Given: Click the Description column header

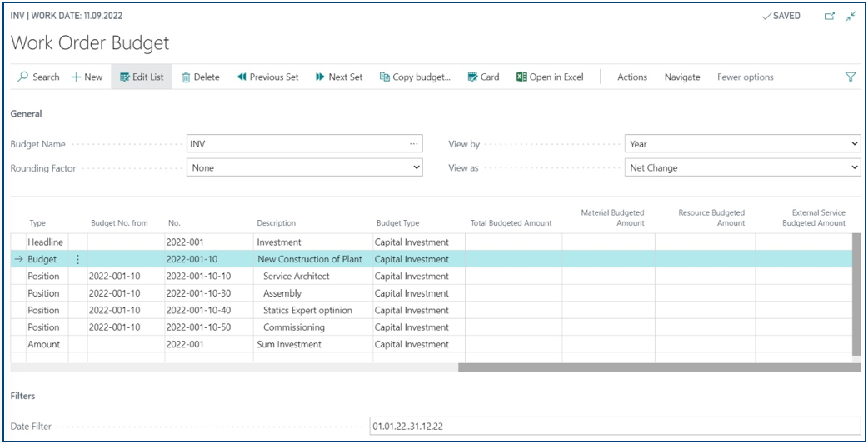Looking at the screenshot, I should click(277, 223).
